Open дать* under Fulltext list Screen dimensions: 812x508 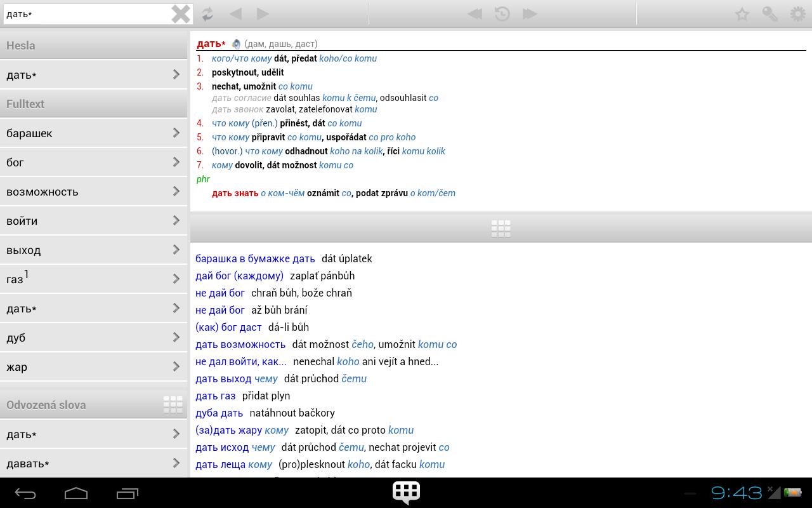click(93, 308)
